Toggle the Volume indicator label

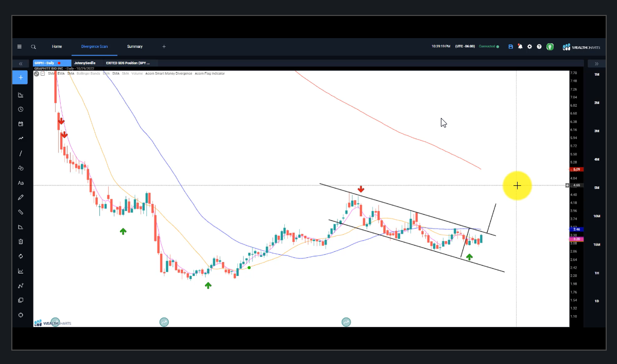pos(137,74)
